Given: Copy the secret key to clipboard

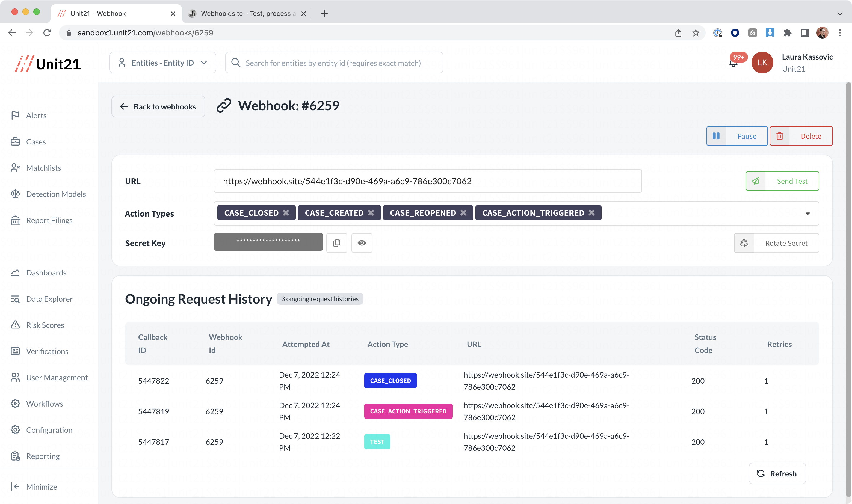Looking at the screenshot, I should pyautogui.click(x=336, y=243).
